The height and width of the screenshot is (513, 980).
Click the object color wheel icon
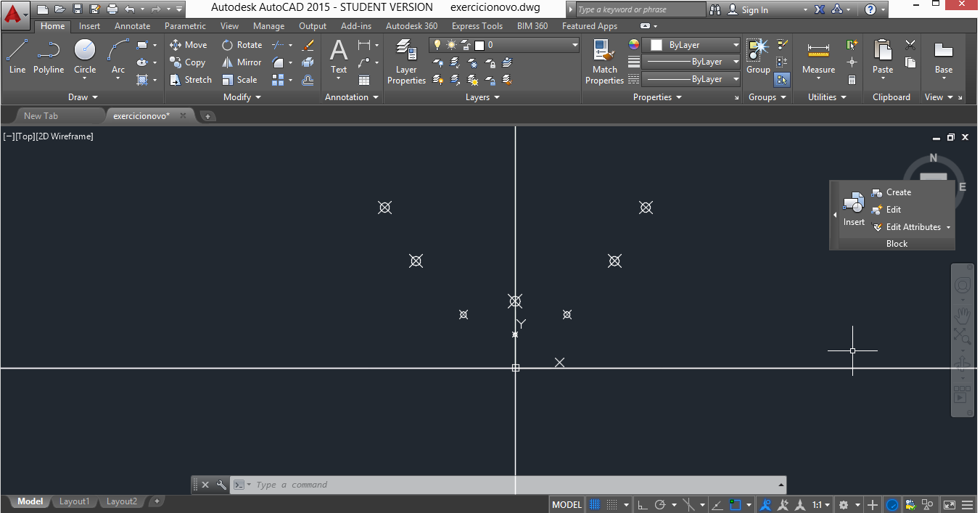point(634,45)
